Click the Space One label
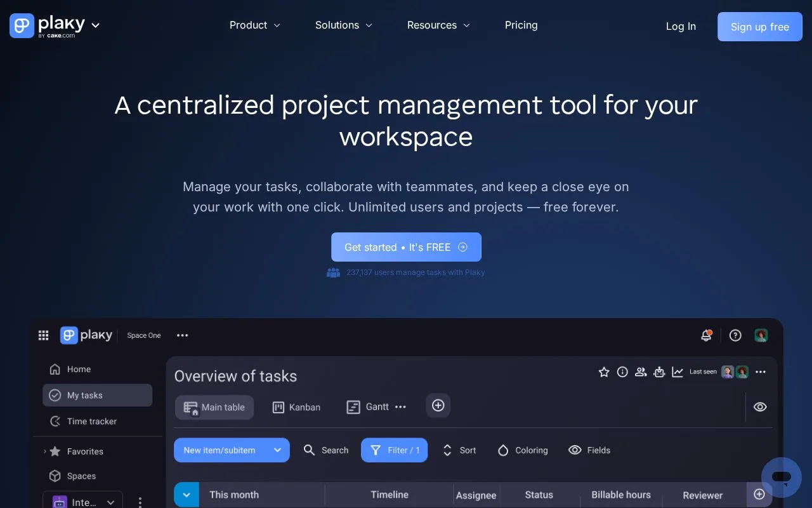812x508 pixels. (x=144, y=335)
